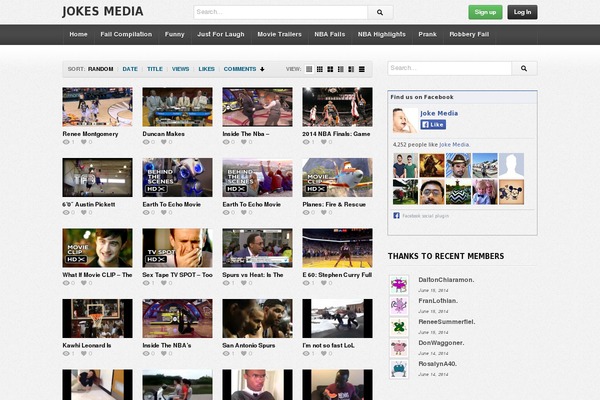Open the Planes: Fire & Rescue thumbnail
Image resolution: width=600 pixels, height=400 pixels.
[338, 178]
